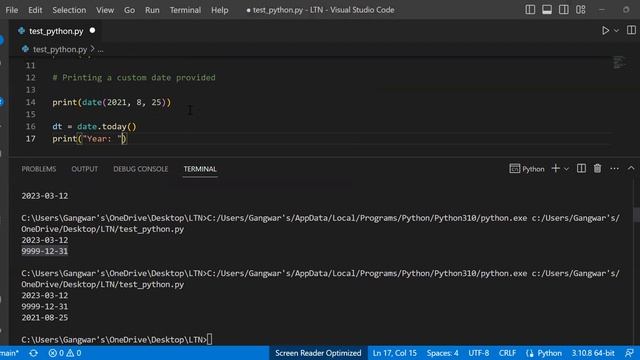
Task: Open terminal panel more actions menu
Action: [x=614, y=169]
